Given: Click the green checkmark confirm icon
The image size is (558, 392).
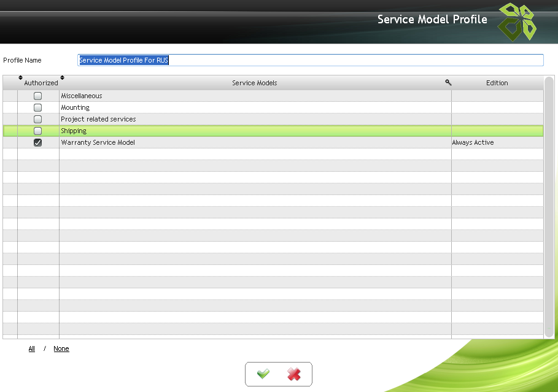Looking at the screenshot, I should click(263, 374).
